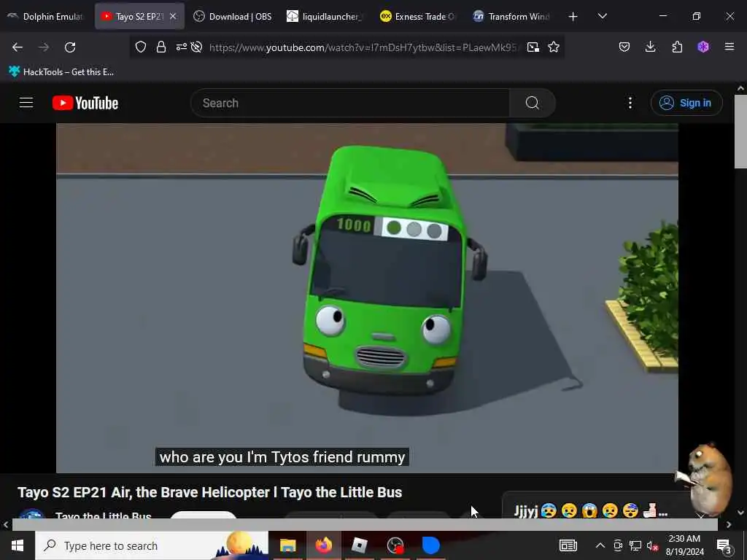Click the Sign in button
Viewport: 747px width, 560px height.
click(686, 103)
